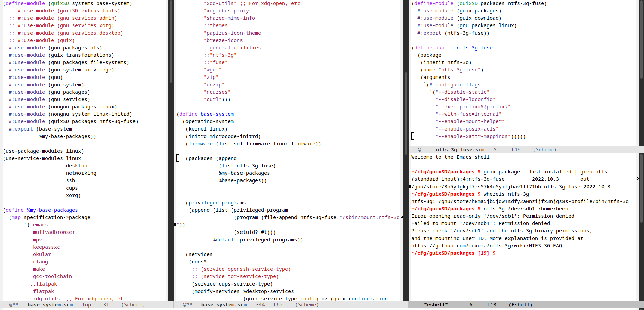Click the "breeze-icons" package string
Viewport: 644px width, 310px height.
(225, 40)
